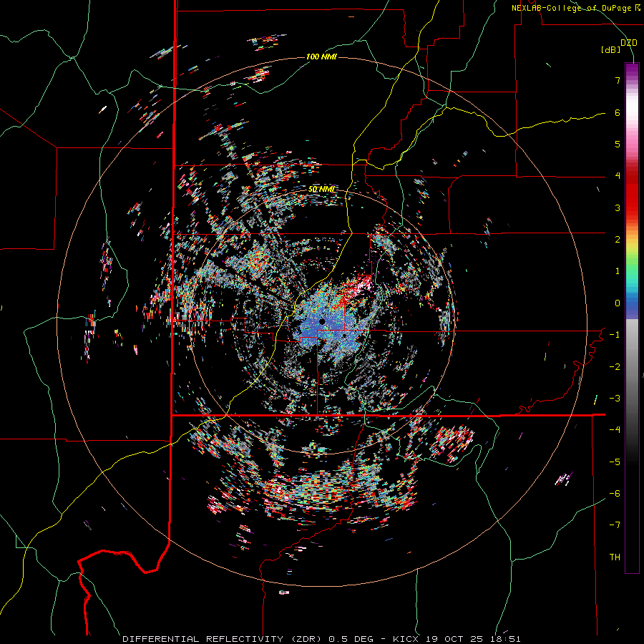This screenshot has height=644, width=644.
Task: Select the 2 dB scale label
Action: (618, 240)
